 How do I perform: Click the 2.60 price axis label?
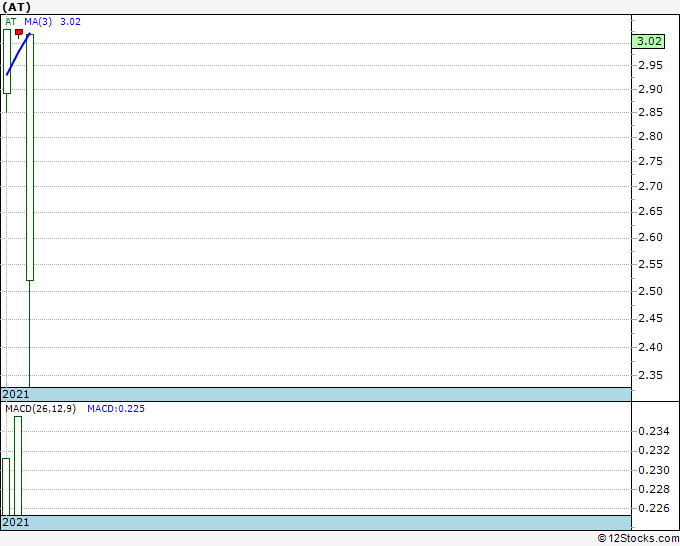[x=651, y=238]
